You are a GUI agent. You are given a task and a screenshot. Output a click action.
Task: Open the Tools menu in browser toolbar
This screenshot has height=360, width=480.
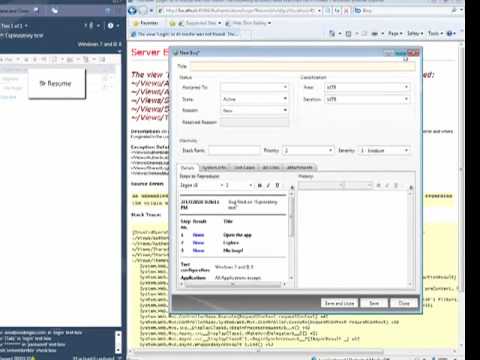click(435, 33)
